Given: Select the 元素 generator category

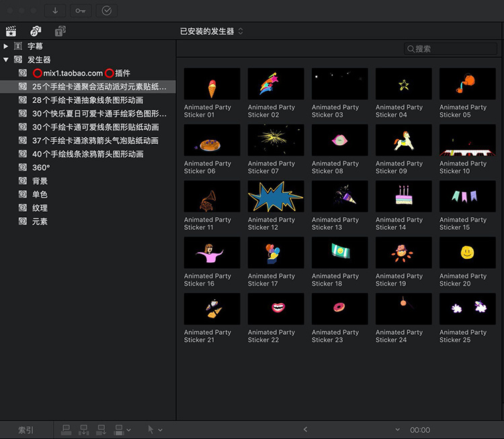Looking at the screenshot, I should coord(88,222).
